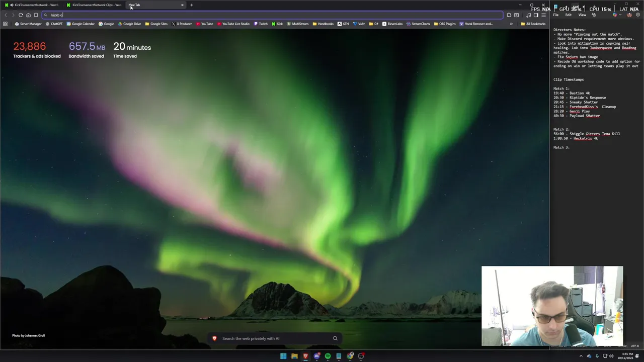
Task: Expand the C# bookmark folder
Action: pos(374,24)
